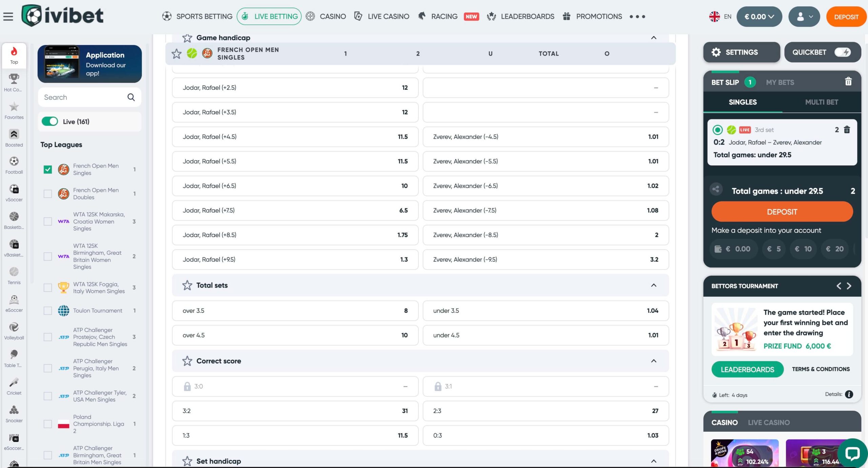Favorite the French Open Men Singles star
868x468 pixels.
(176, 54)
